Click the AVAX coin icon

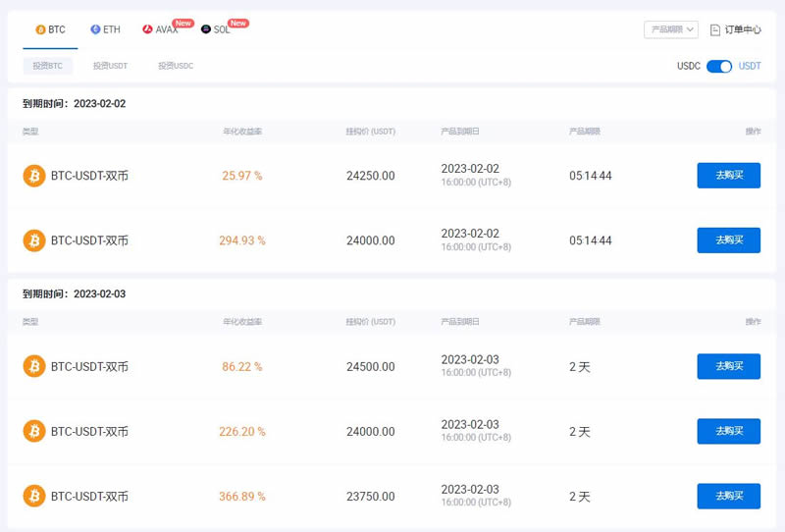click(147, 29)
